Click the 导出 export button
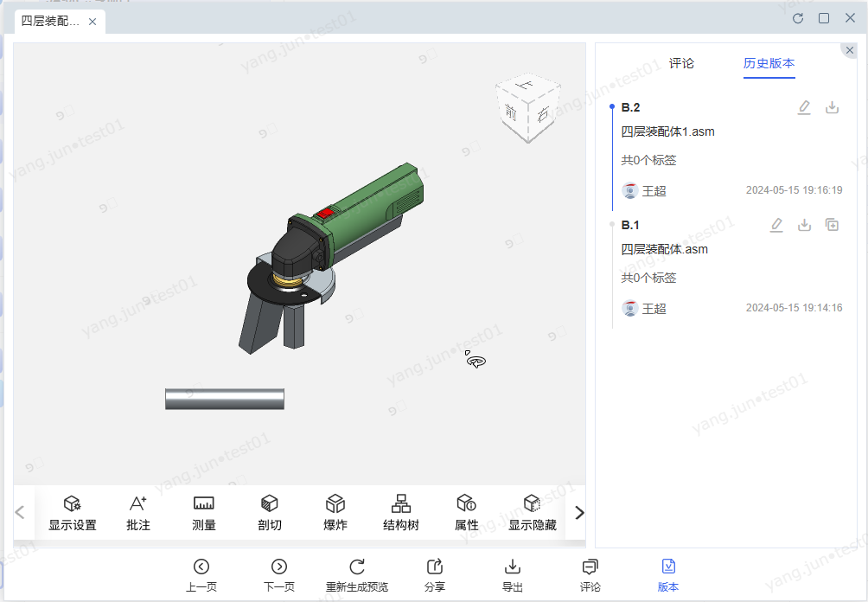868x602 pixels. click(x=513, y=575)
